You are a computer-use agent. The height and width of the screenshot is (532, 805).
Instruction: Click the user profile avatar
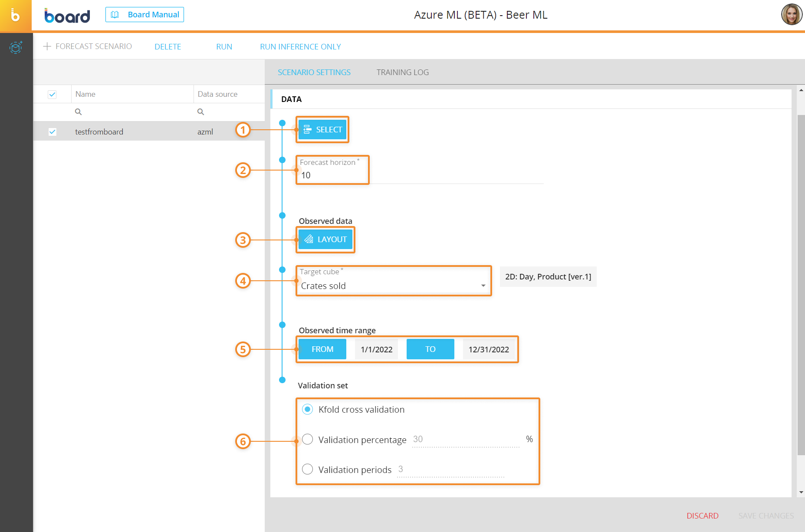792,15
